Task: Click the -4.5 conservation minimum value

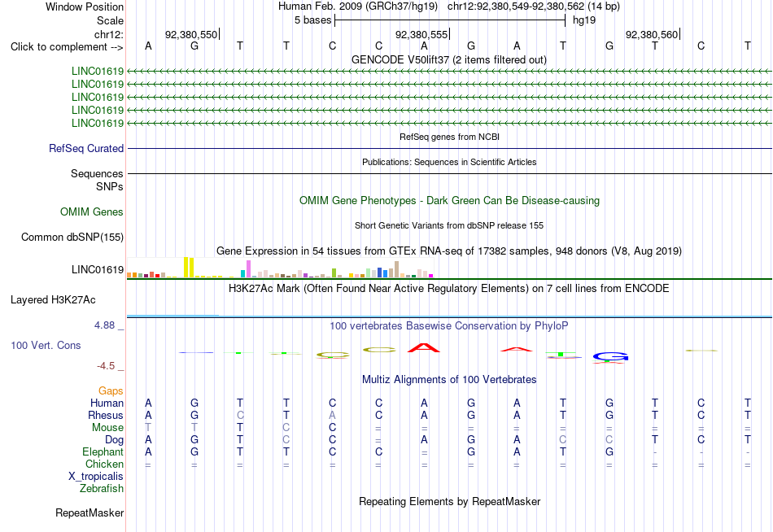Action: (106, 366)
